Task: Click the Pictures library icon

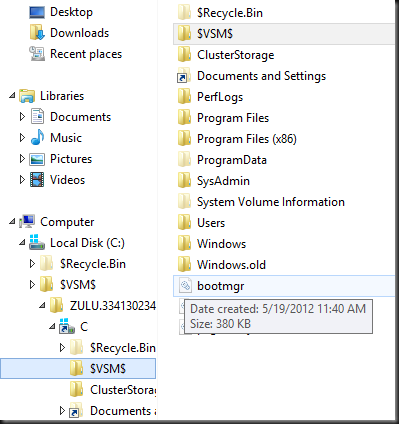Action: click(37, 159)
